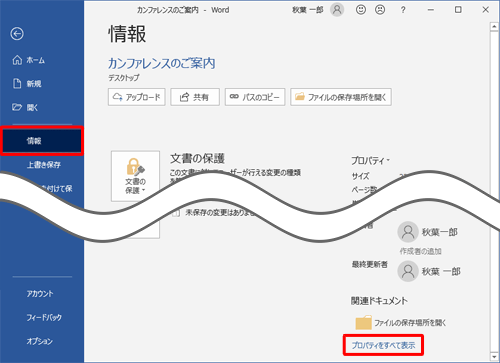The height and width of the screenshot is (363, 500).
Task: Click the frown face feedback icon
Action: click(x=380, y=10)
